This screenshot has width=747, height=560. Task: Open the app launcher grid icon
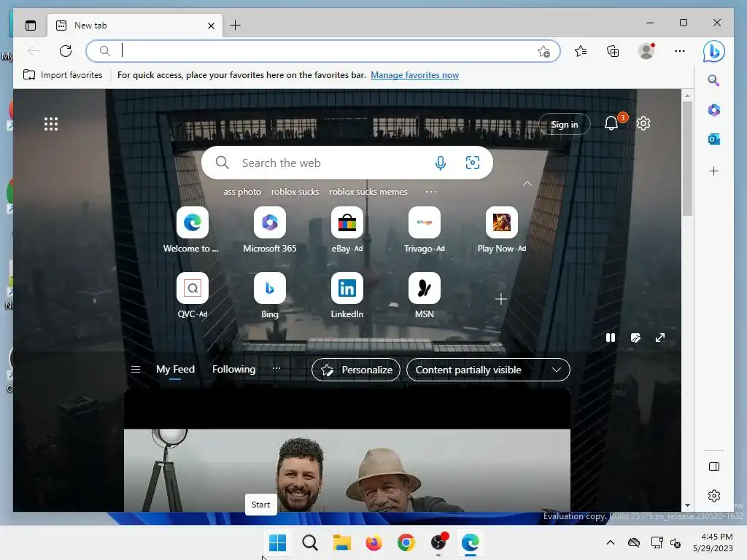pos(51,124)
